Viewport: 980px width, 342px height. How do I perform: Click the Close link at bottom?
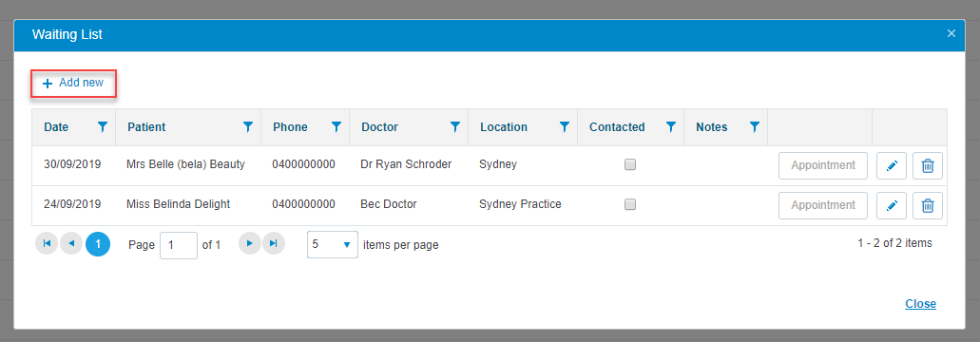pos(921,304)
